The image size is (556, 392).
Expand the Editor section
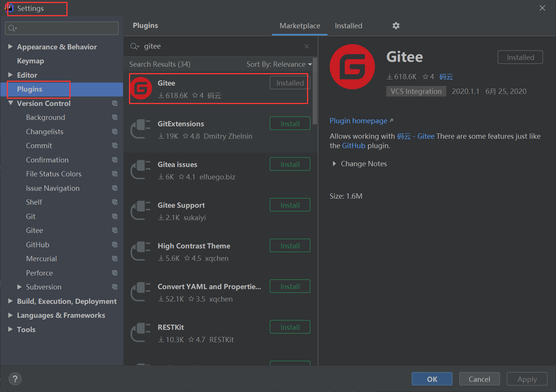coord(11,75)
